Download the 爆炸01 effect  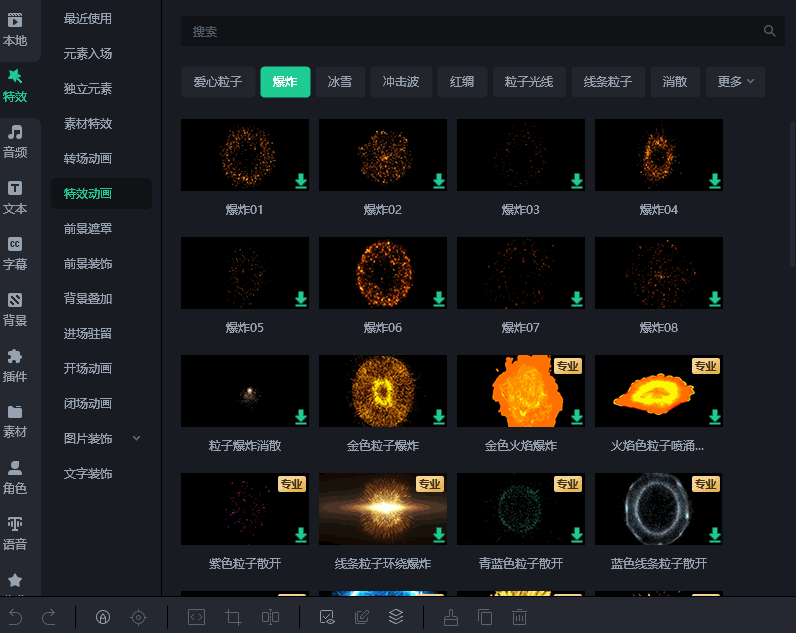click(x=301, y=181)
